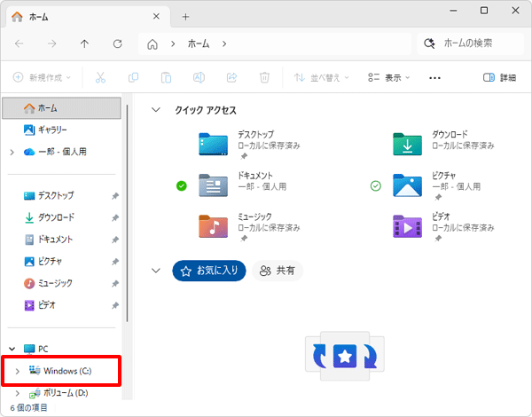Click the Share icon in toolbar

pos(231,78)
